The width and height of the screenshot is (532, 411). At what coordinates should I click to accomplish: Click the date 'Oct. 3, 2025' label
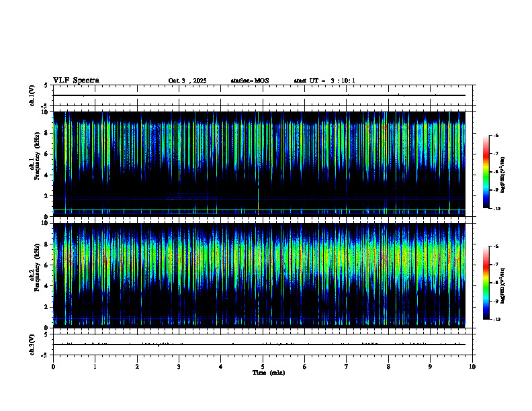(x=187, y=81)
